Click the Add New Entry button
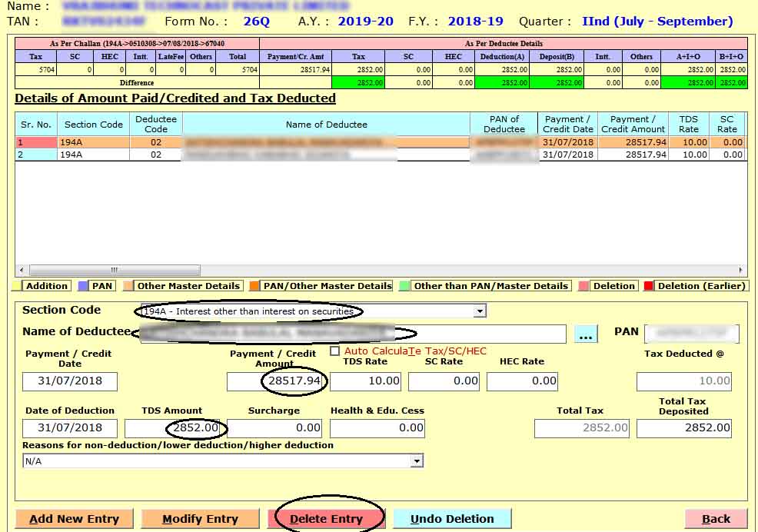The height and width of the screenshot is (532, 758). coord(74,519)
